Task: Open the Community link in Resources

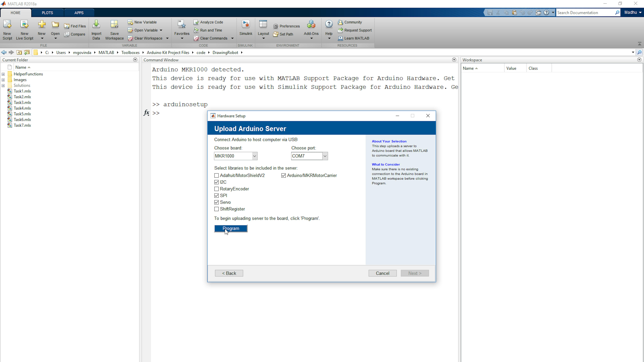Action: 350,22
